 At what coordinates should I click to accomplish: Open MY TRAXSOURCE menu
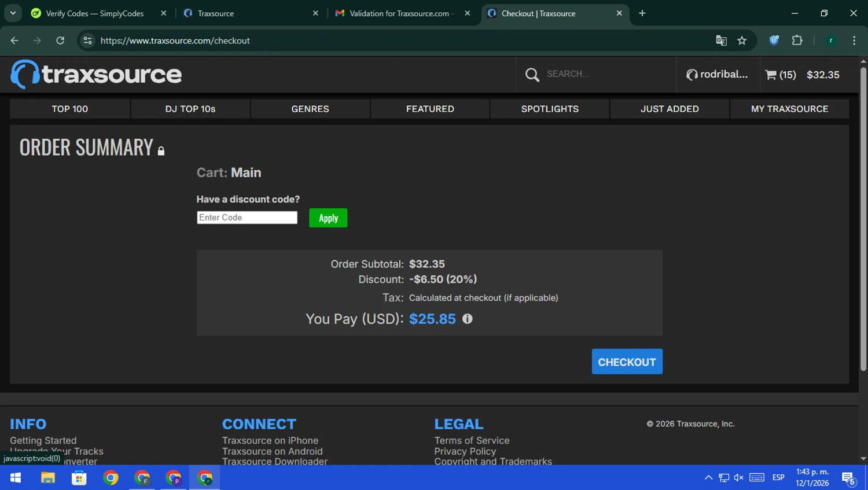coord(789,109)
